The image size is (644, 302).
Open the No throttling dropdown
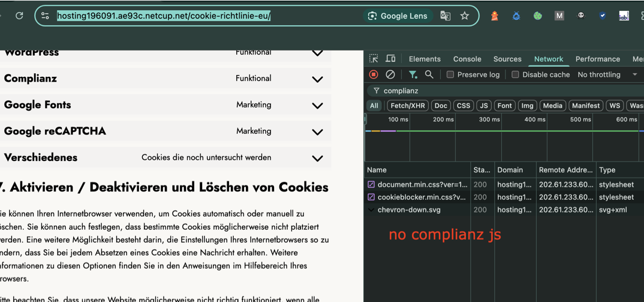(607, 74)
